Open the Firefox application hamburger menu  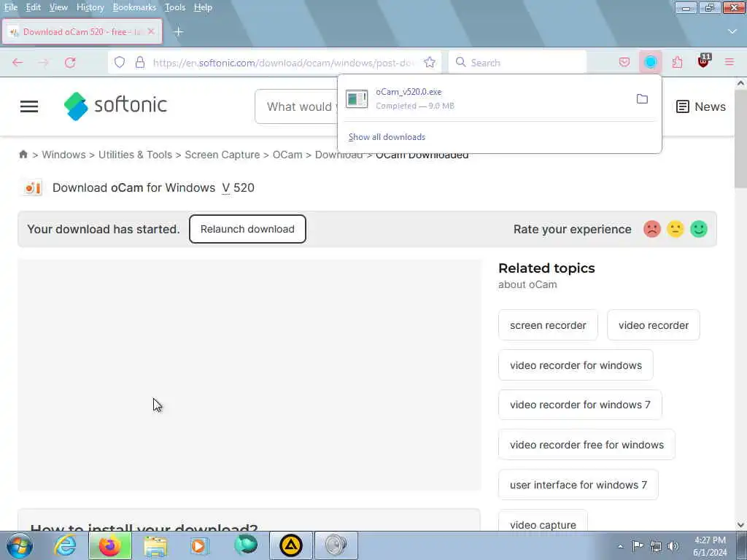click(x=729, y=63)
